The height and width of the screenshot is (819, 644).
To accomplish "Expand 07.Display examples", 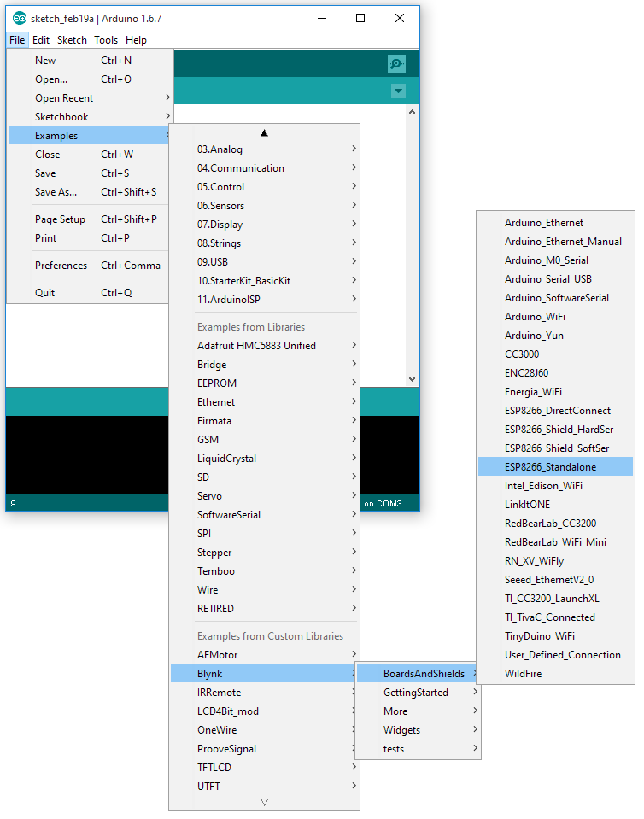I will pos(264,225).
